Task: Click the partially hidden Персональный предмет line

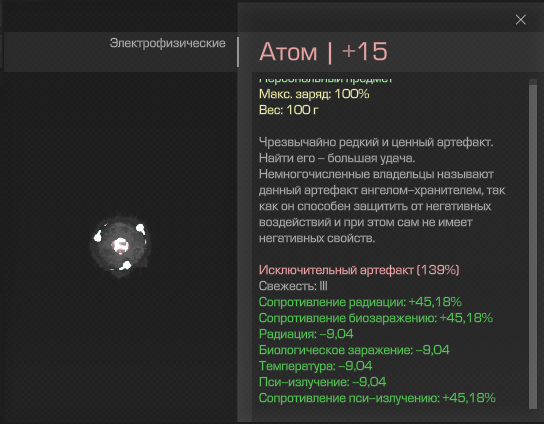Action: (325, 80)
